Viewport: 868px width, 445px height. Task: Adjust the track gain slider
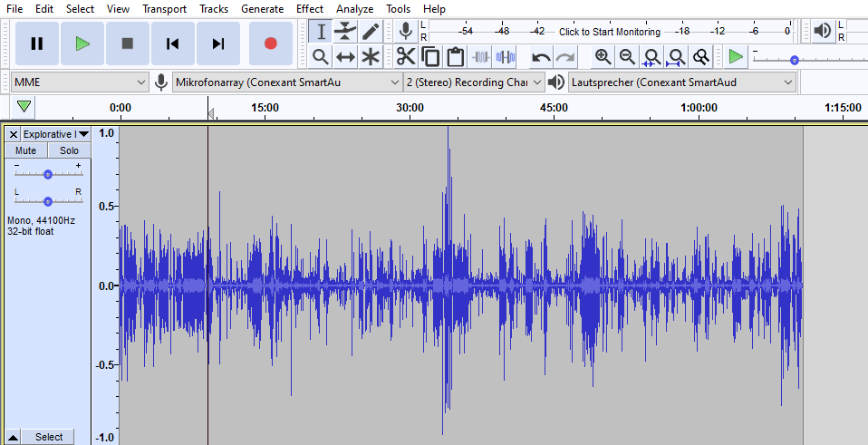pyautogui.click(x=48, y=174)
